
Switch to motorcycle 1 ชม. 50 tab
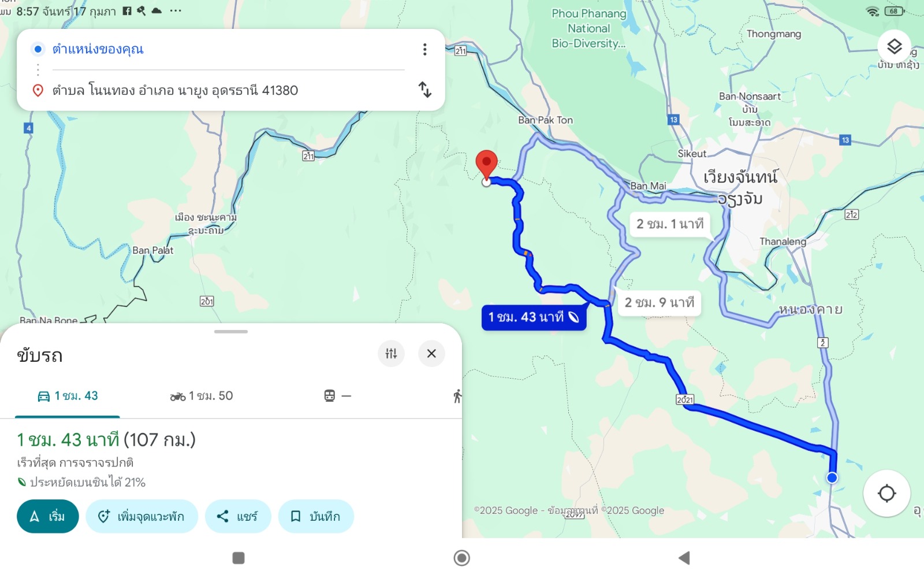tap(202, 396)
